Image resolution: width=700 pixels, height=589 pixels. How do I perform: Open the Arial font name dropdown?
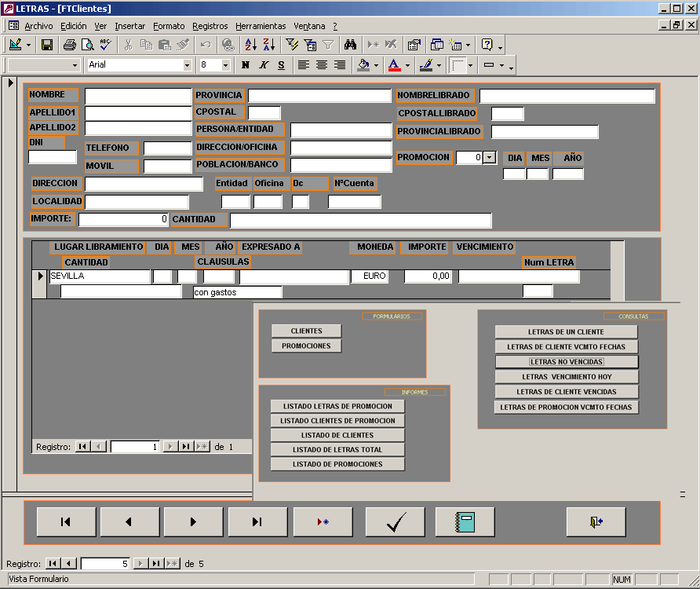pos(187,65)
